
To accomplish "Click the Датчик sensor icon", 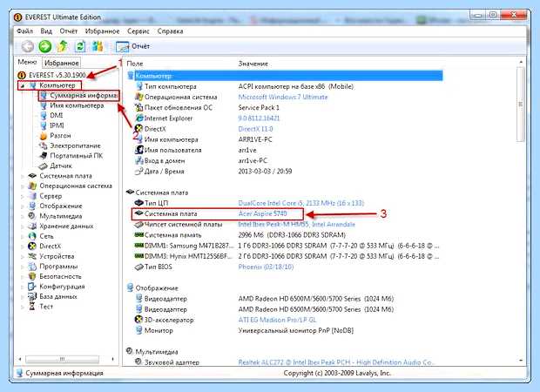I will (x=43, y=166).
